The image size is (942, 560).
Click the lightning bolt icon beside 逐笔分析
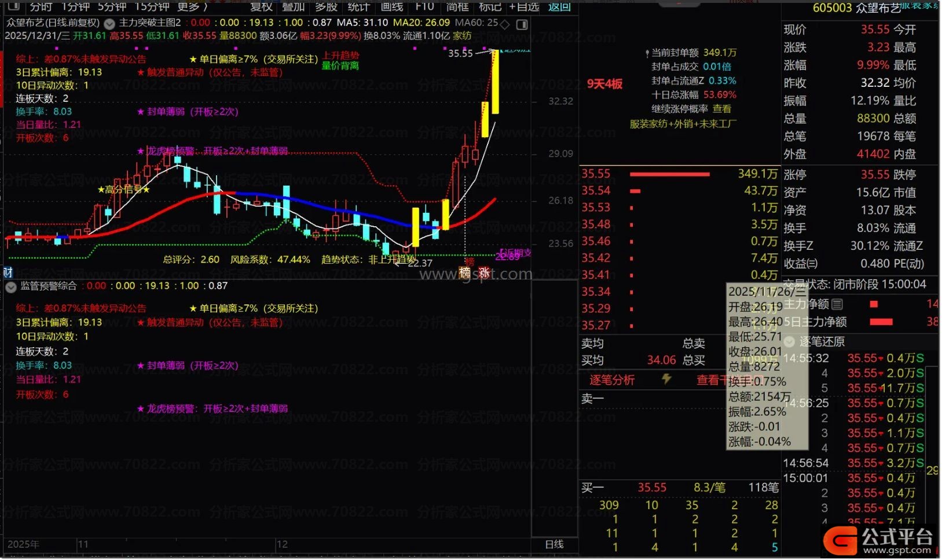[x=667, y=379]
